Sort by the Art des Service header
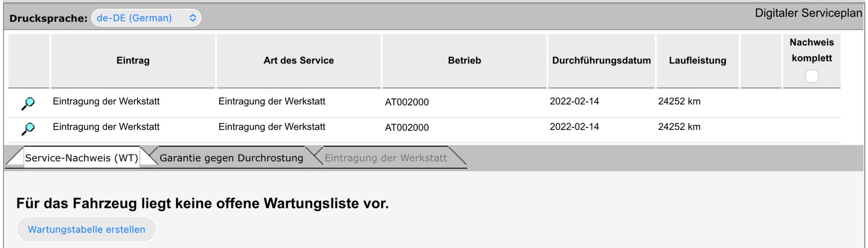Screen dimensions: 868x248 [x=298, y=61]
